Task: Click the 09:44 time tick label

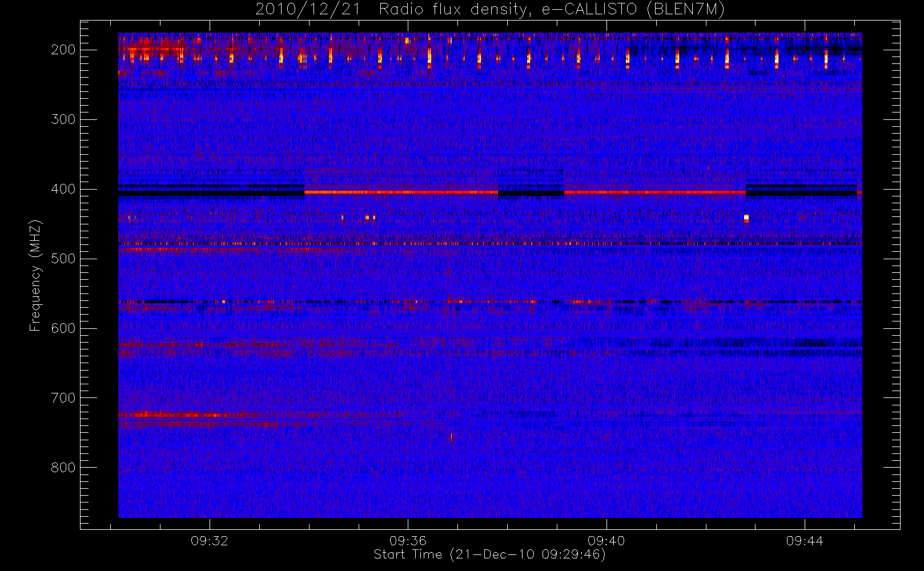Action: click(805, 541)
